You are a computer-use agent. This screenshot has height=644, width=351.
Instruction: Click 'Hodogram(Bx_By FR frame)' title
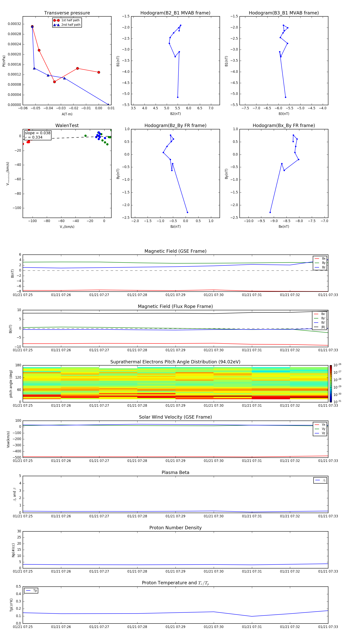[x=284, y=125]
